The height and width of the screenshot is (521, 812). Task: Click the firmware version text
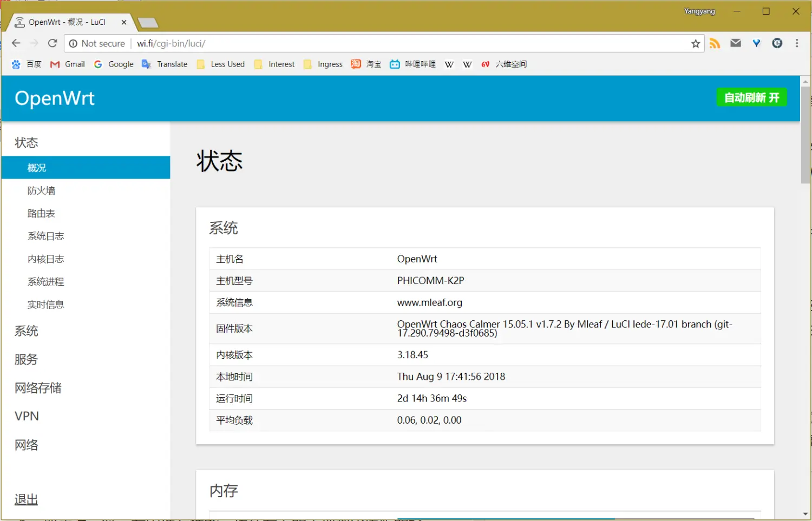click(x=565, y=328)
